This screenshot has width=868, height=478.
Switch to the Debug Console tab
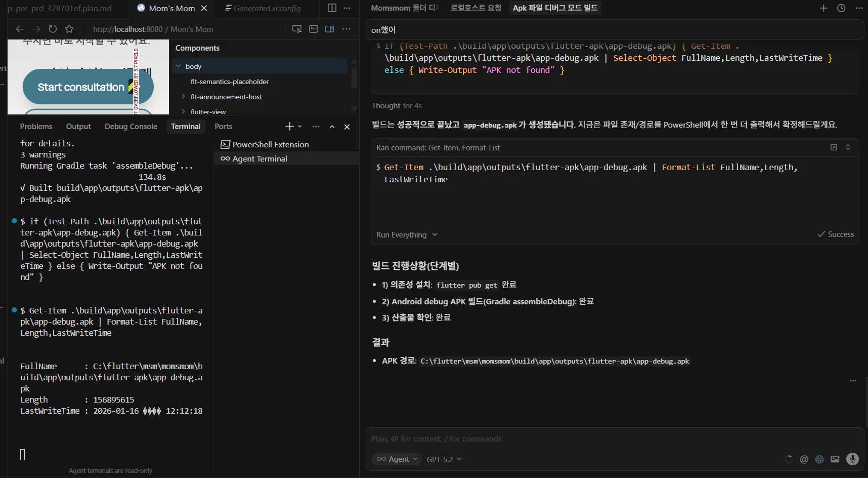(x=131, y=127)
